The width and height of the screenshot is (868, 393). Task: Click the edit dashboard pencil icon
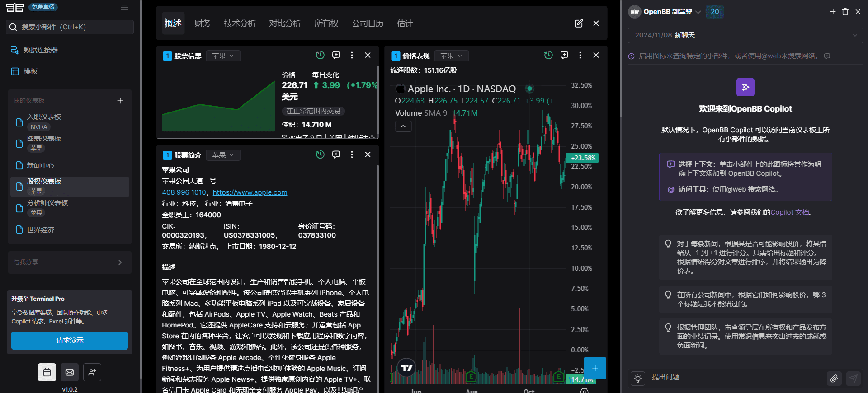pos(579,23)
